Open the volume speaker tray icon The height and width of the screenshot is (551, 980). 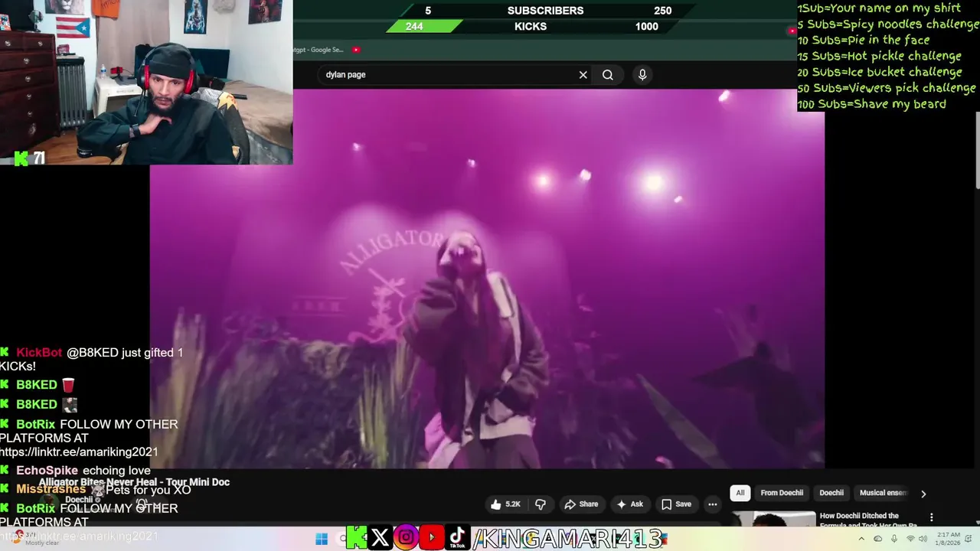(924, 540)
